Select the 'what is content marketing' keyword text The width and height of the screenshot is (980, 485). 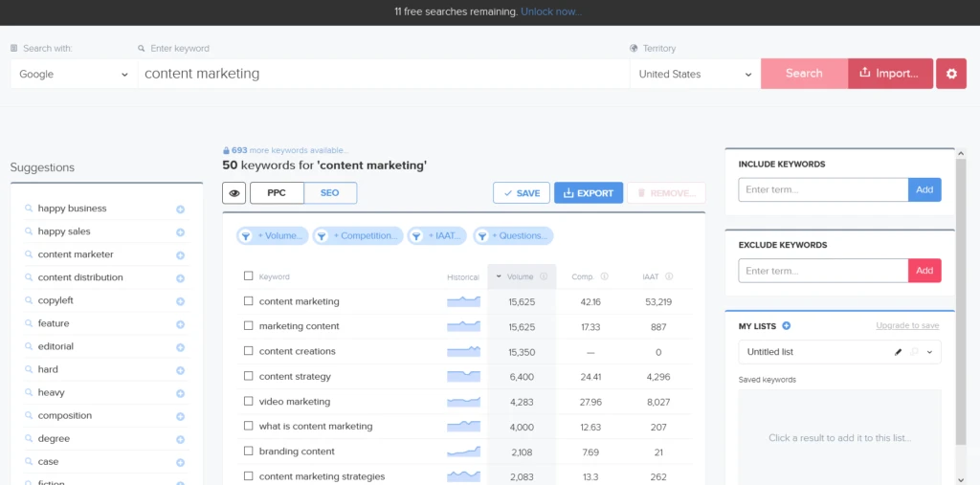point(316,427)
